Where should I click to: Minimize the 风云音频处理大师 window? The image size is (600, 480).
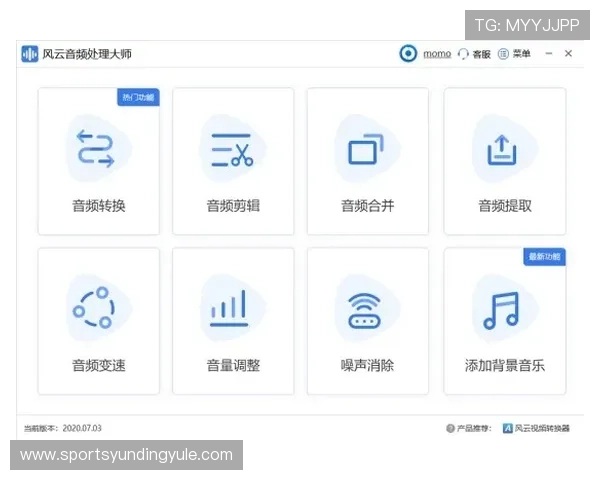click(549, 54)
